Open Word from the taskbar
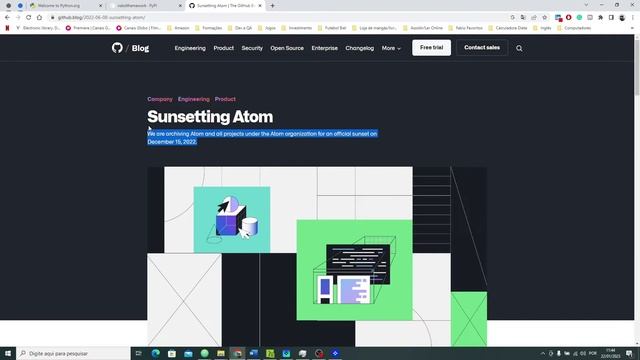The width and height of the screenshot is (640, 360). click(x=253, y=353)
